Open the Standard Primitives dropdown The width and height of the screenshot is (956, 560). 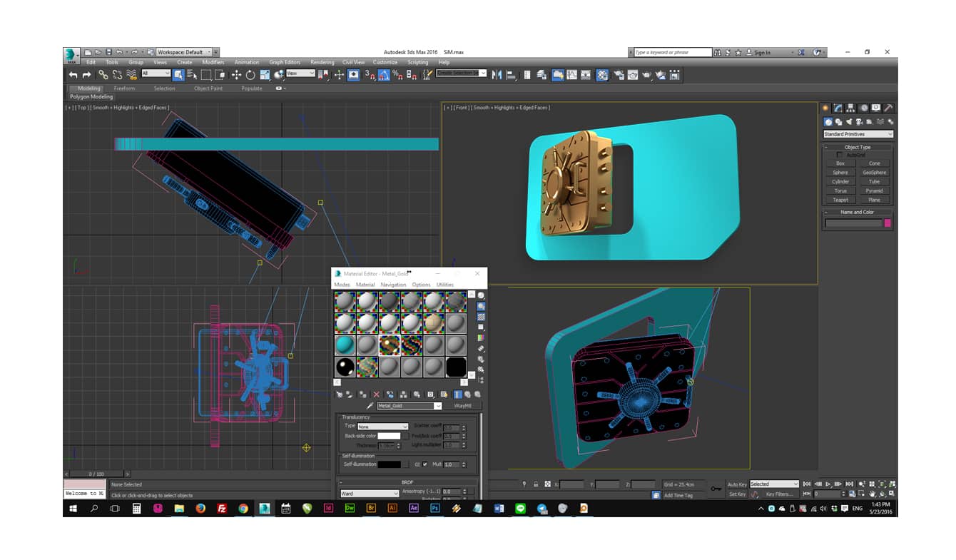(858, 134)
